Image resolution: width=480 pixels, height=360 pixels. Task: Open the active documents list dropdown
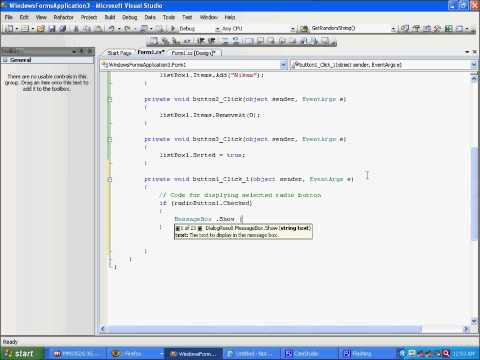click(467, 52)
